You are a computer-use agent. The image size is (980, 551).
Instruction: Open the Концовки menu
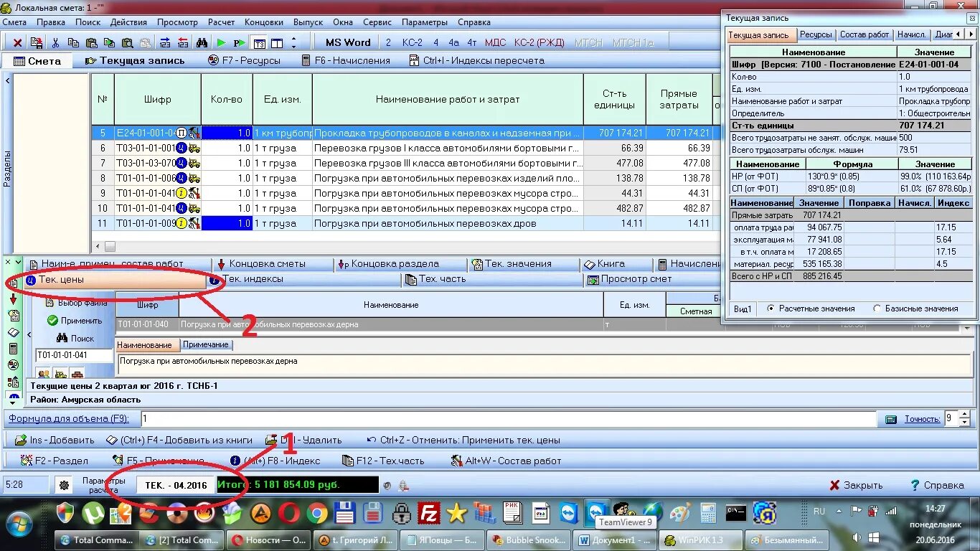click(x=264, y=22)
